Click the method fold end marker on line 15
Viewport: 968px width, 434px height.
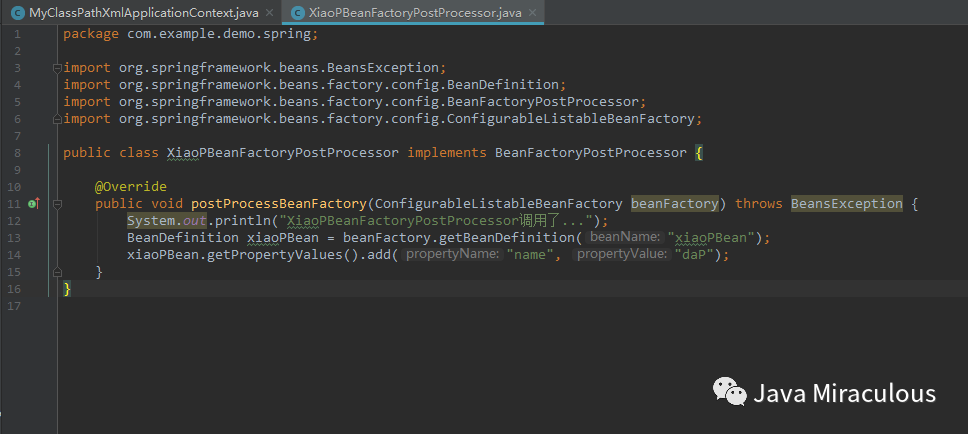pos(57,271)
